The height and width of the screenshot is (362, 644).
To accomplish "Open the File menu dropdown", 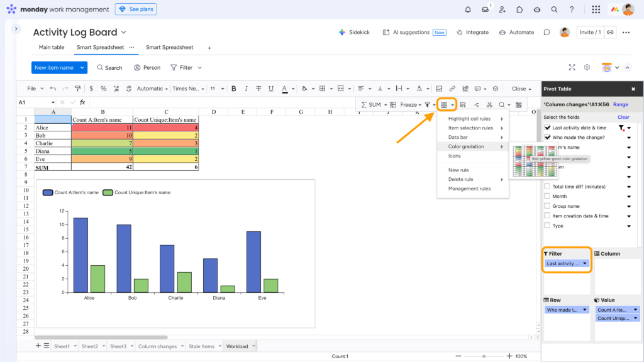I will pos(35,89).
